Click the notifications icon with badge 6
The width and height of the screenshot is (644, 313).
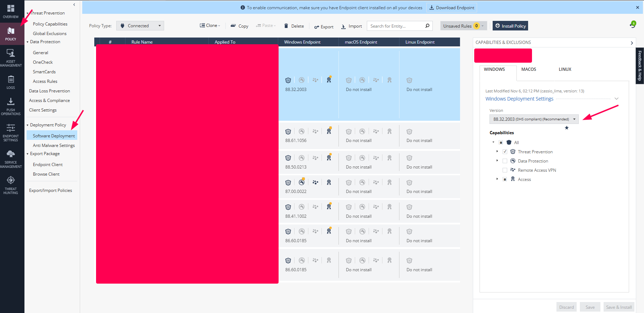click(x=632, y=25)
